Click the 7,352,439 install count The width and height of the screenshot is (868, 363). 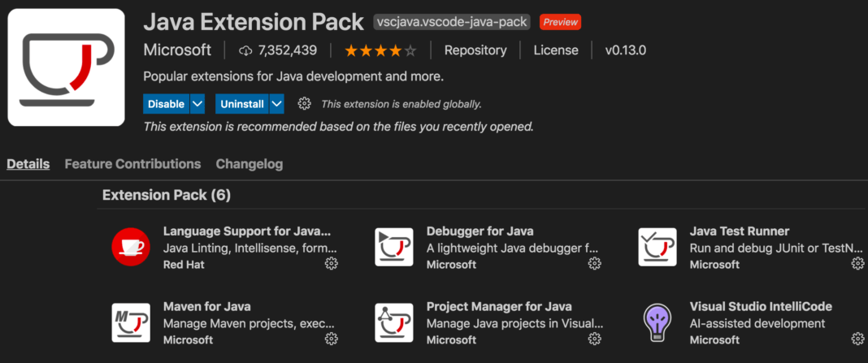pos(288,50)
